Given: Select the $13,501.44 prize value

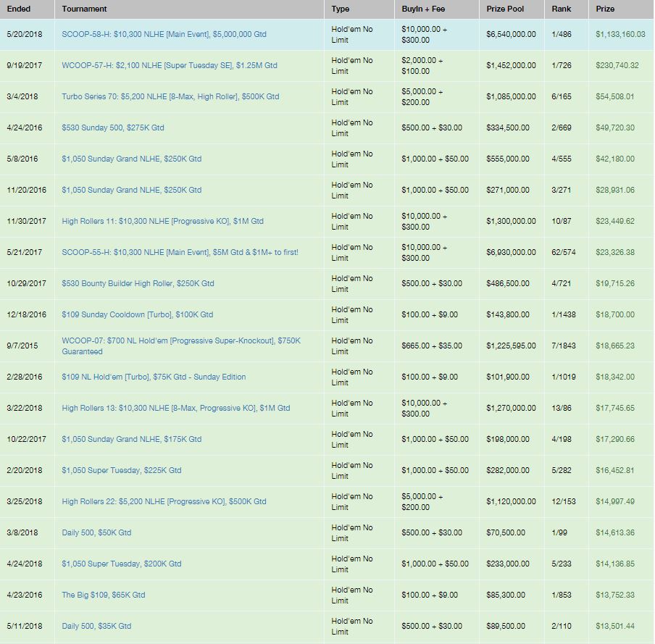Looking at the screenshot, I should click(615, 626).
